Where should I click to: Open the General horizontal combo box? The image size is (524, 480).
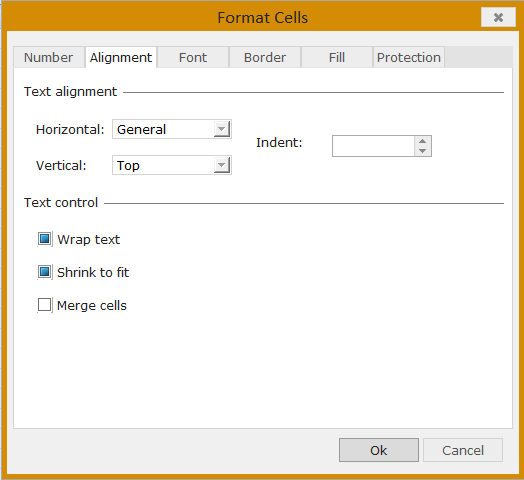coord(172,129)
